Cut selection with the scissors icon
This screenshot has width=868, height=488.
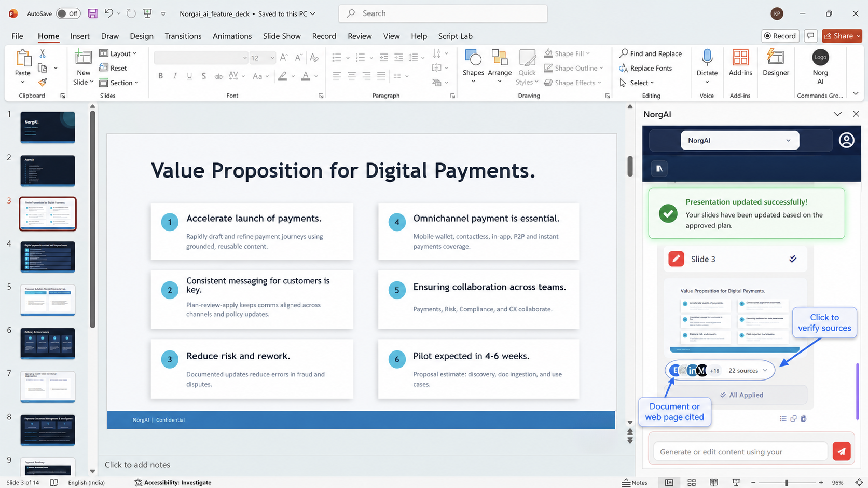click(43, 53)
